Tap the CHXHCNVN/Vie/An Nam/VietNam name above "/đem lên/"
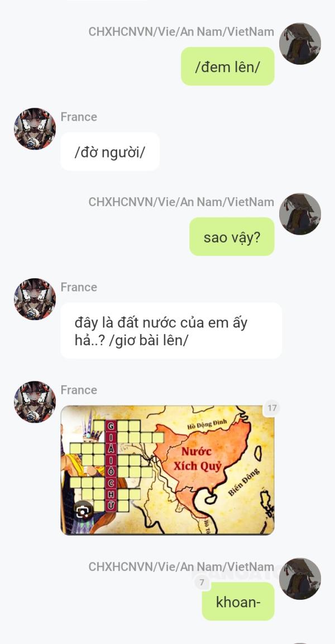The height and width of the screenshot is (644, 335). 181,32
